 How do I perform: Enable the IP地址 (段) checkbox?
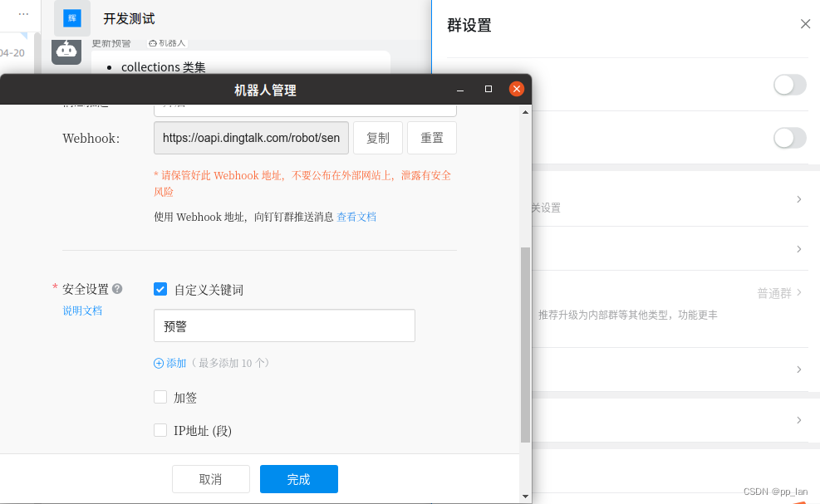coord(160,430)
